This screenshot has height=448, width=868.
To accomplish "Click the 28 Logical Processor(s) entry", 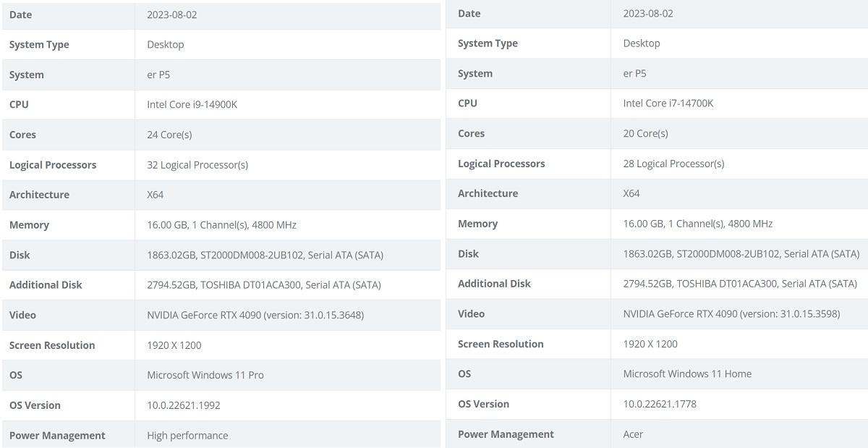I will [674, 163].
